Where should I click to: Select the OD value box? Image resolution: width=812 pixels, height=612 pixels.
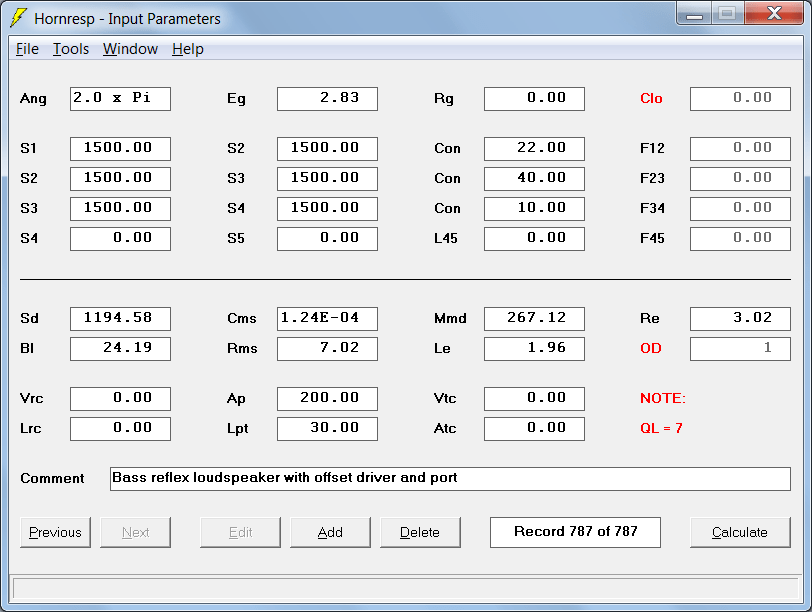click(741, 349)
